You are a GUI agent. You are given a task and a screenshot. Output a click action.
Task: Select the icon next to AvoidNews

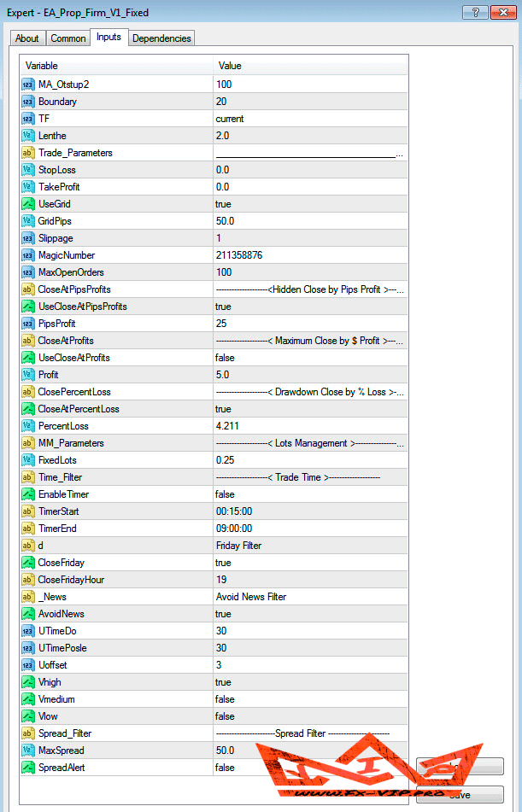point(28,614)
